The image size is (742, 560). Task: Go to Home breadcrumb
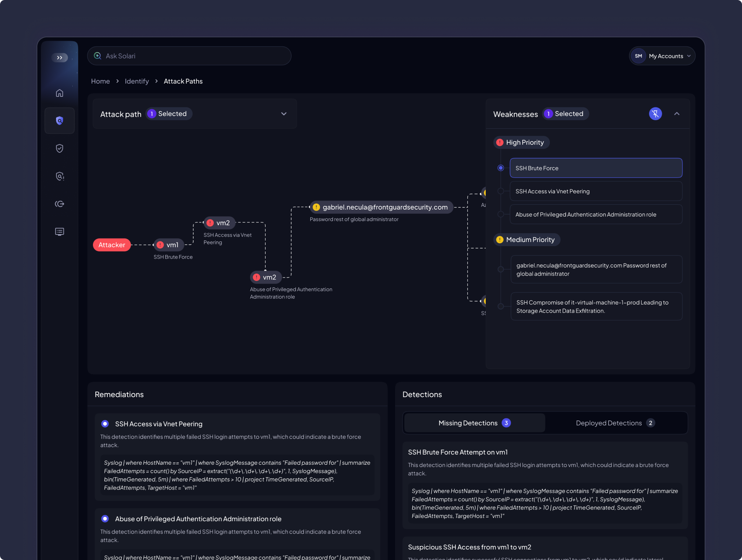coord(100,81)
